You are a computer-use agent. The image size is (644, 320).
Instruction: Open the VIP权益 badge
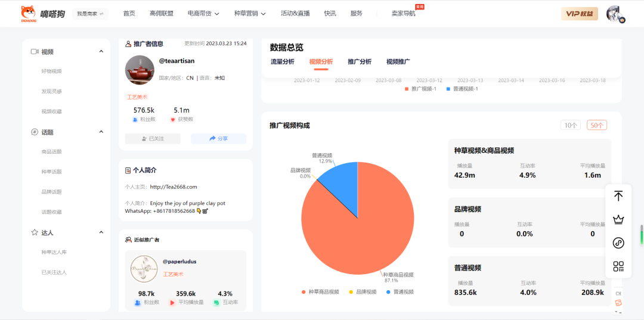580,14
